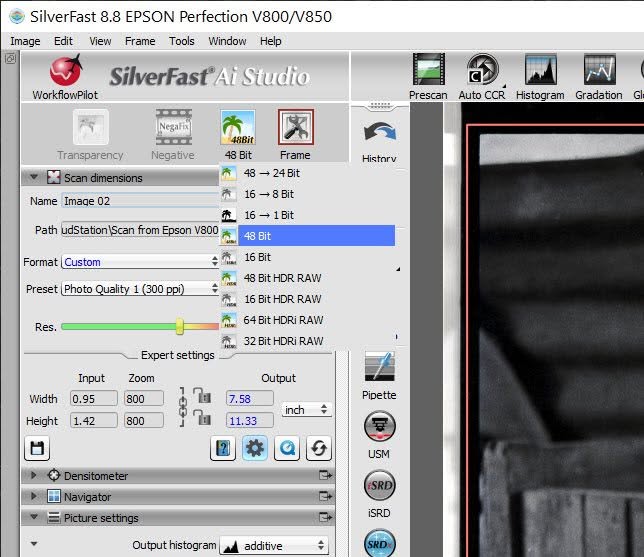Undock the Navigator panel
This screenshot has width=644, height=557.
[325, 496]
